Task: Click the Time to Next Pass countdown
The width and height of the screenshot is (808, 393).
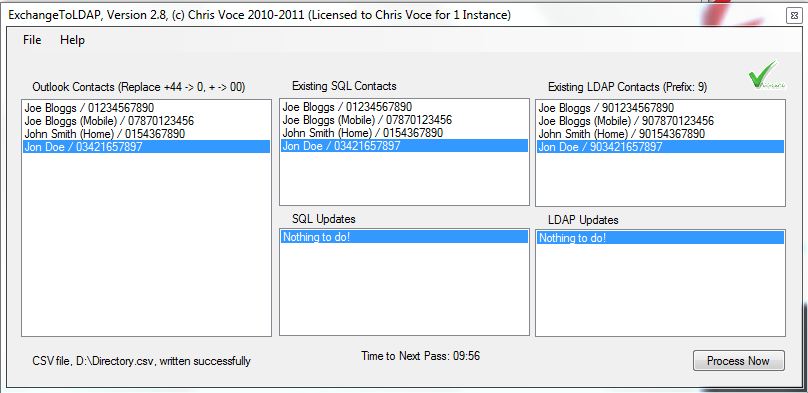Action: coord(420,356)
